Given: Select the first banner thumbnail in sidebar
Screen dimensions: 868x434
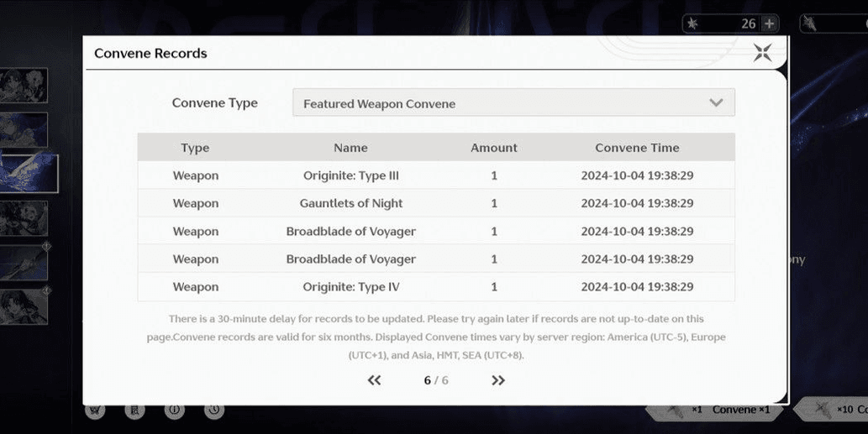Looking at the screenshot, I should point(24,86).
